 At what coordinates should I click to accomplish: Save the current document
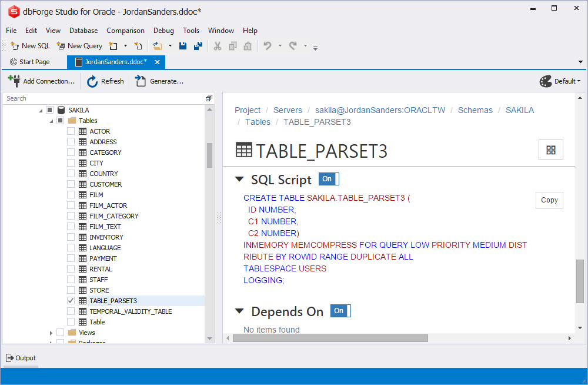(x=183, y=45)
